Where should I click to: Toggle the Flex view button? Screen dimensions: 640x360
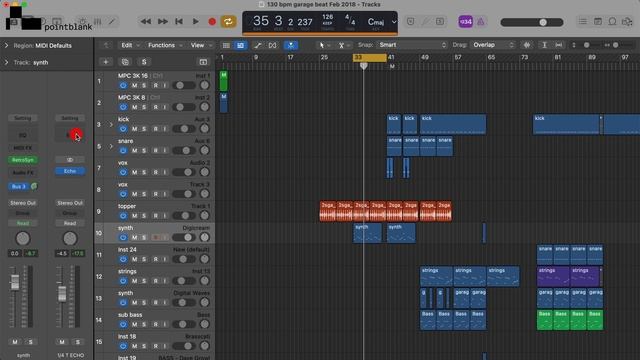click(x=272, y=45)
